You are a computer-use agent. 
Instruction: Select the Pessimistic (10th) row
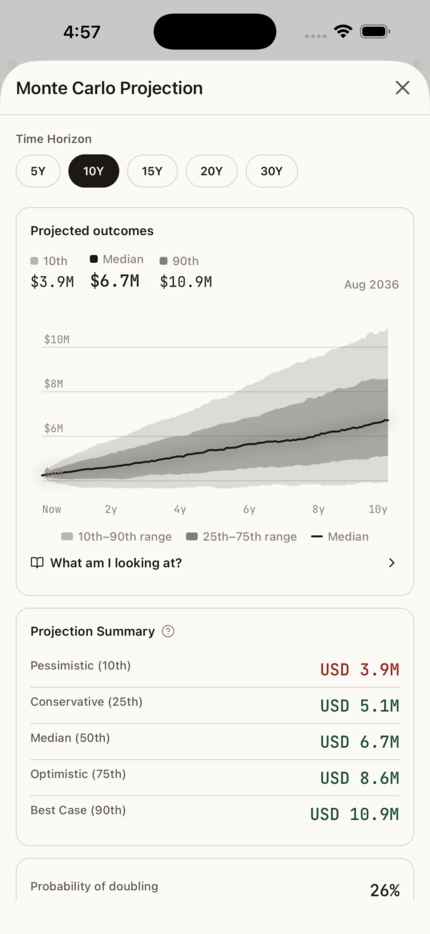click(x=214, y=669)
